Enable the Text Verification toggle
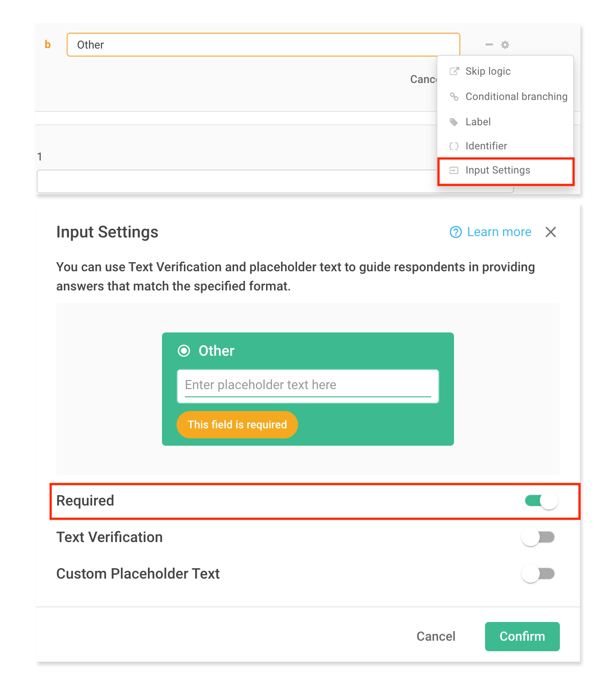Screen dimensions: 616x685 538,537
